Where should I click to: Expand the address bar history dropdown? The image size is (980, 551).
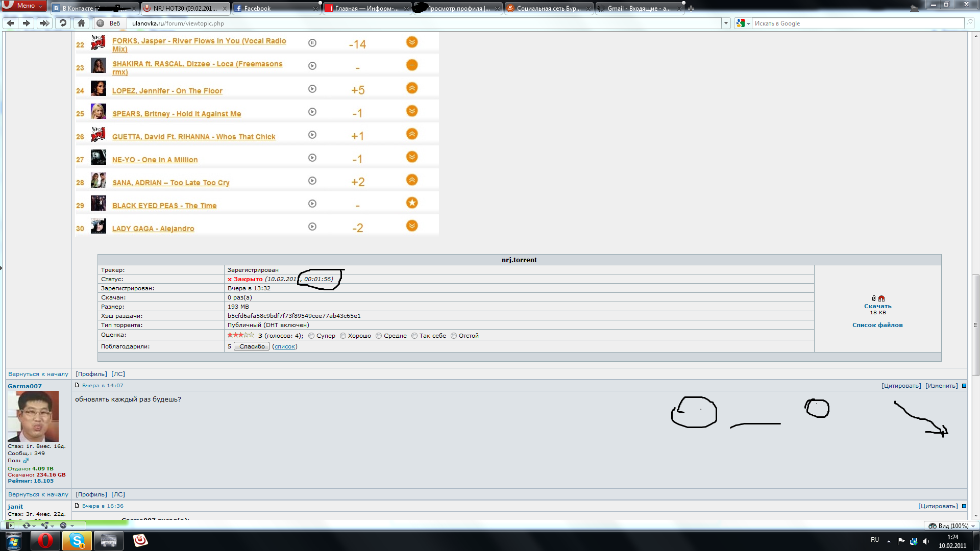tap(726, 23)
